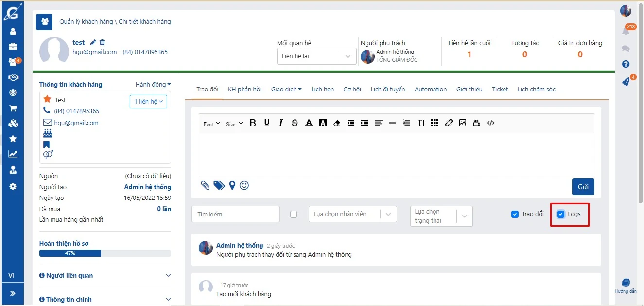Apply underline formatting
This screenshot has width=644, height=306.
point(266,123)
